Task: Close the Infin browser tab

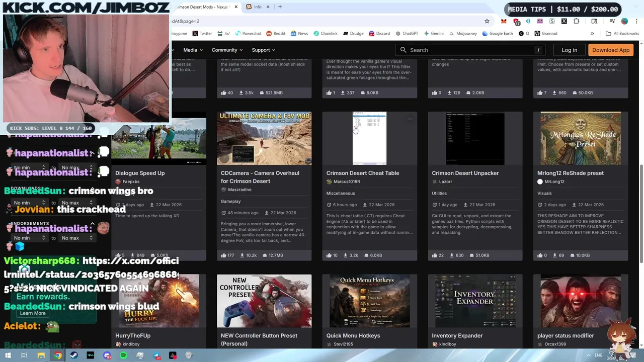Action: (268, 7)
